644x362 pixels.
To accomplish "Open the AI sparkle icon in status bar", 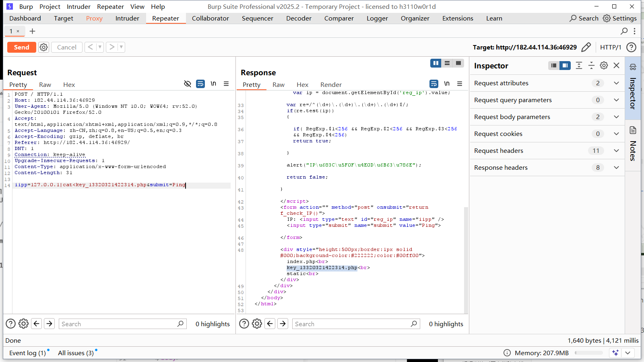I will 615,353.
